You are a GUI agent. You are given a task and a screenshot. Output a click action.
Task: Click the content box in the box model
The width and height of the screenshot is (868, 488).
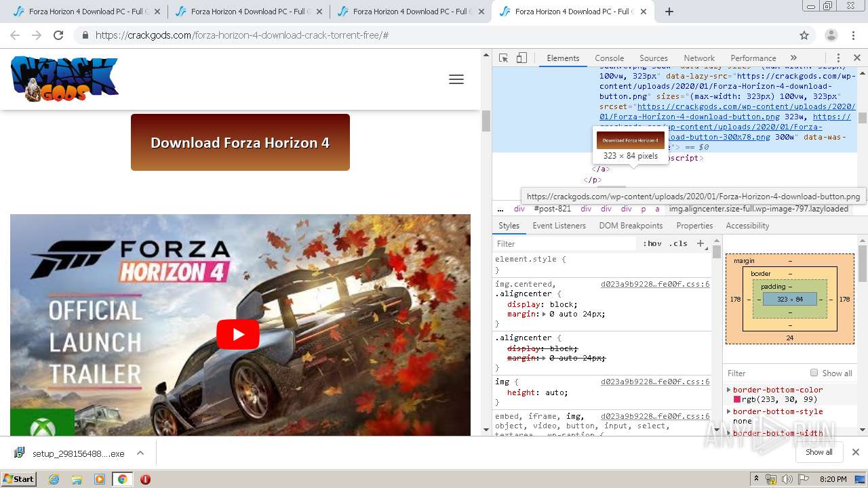789,299
